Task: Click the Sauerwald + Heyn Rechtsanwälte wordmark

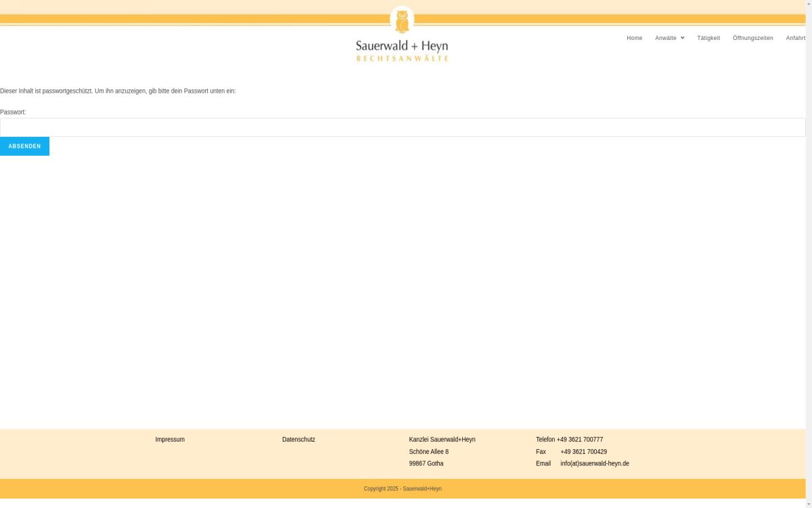Action: pos(402,51)
